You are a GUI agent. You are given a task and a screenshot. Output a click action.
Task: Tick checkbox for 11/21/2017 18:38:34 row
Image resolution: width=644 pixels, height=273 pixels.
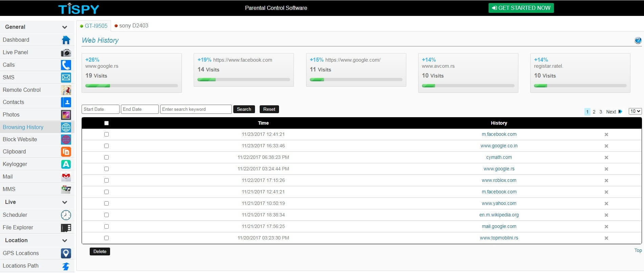point(107,215)
